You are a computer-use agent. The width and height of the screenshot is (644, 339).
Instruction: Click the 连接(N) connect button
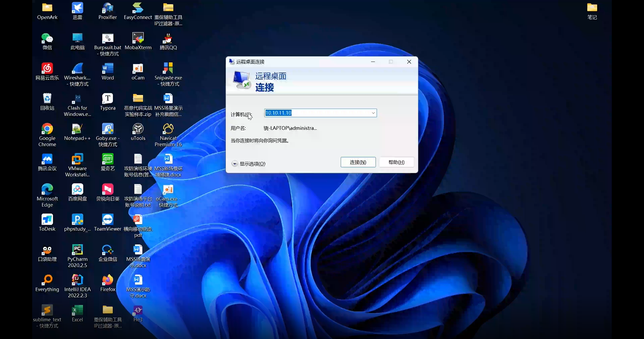358,162
